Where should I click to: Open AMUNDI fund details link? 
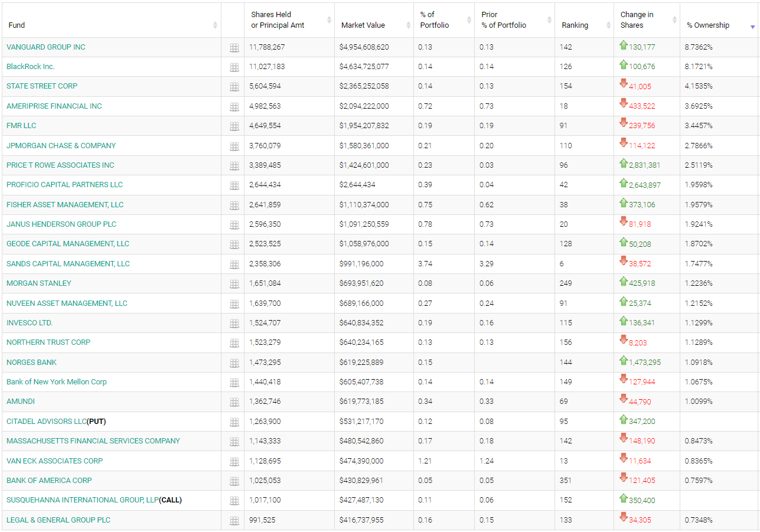tap(21, 402)
